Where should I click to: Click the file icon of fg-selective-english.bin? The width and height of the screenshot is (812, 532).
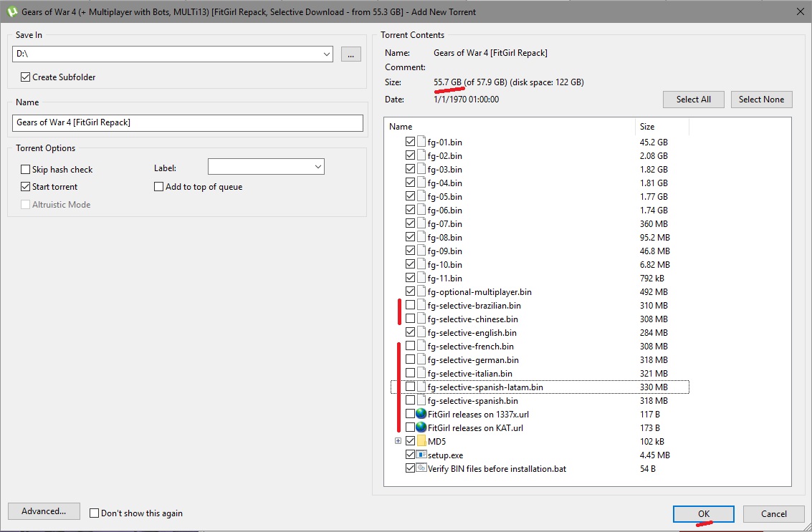click(421, 333)
